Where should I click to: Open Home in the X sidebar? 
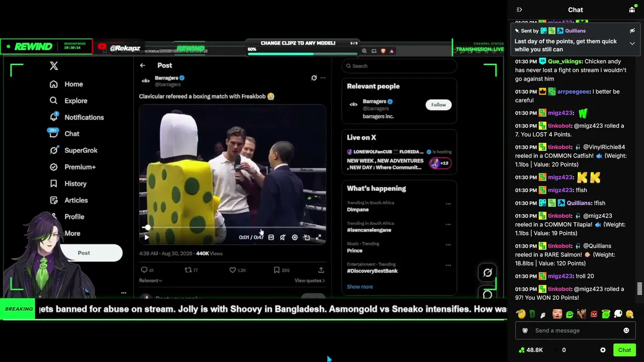66,84
